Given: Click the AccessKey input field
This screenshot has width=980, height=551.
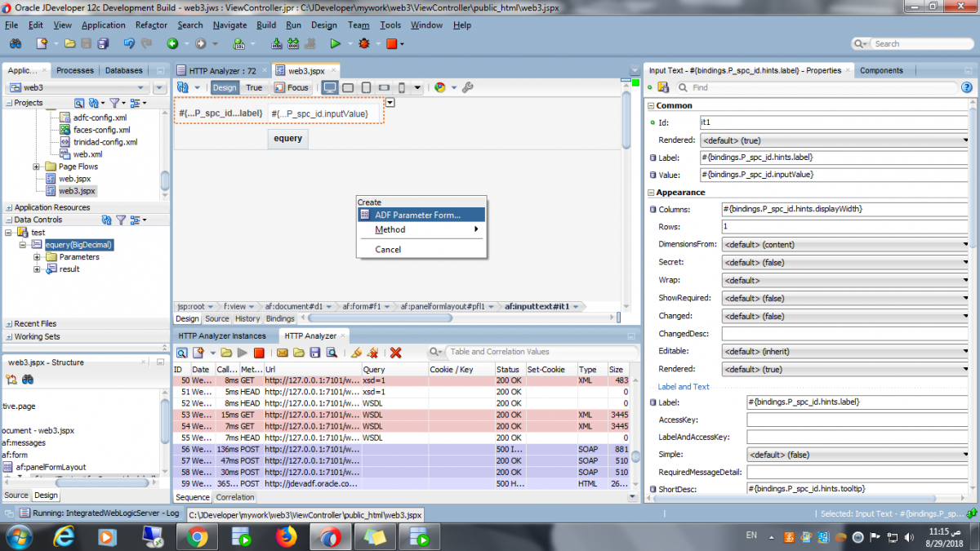Looking at the screenshot, I should tap(857, 420).
